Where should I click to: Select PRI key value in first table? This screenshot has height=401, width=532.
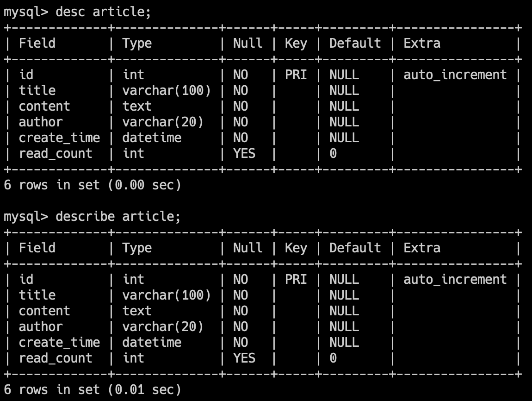[296, 75]
